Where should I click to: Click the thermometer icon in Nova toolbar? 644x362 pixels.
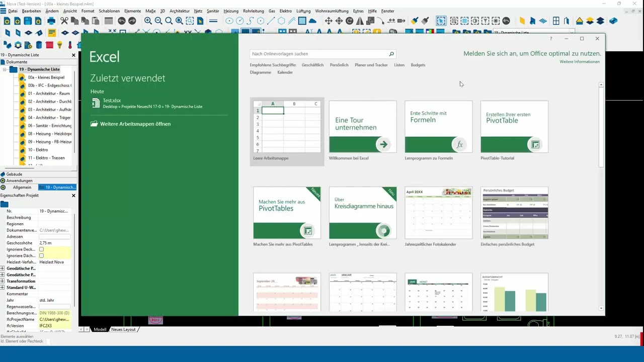[x=70, y=45]
